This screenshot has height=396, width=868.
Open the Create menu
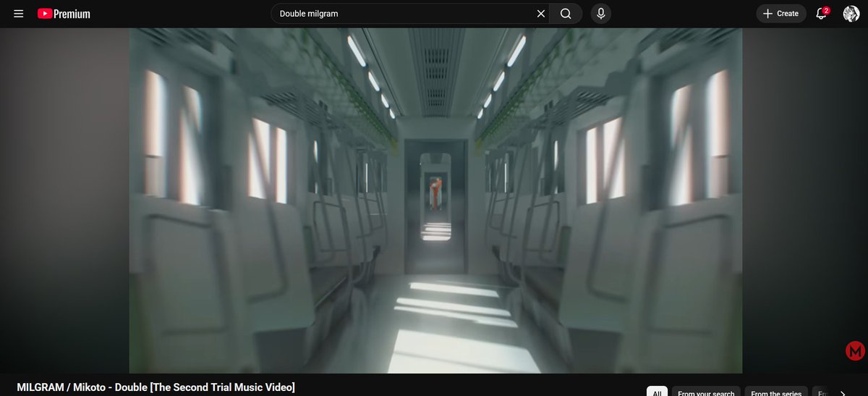[781, 14]
